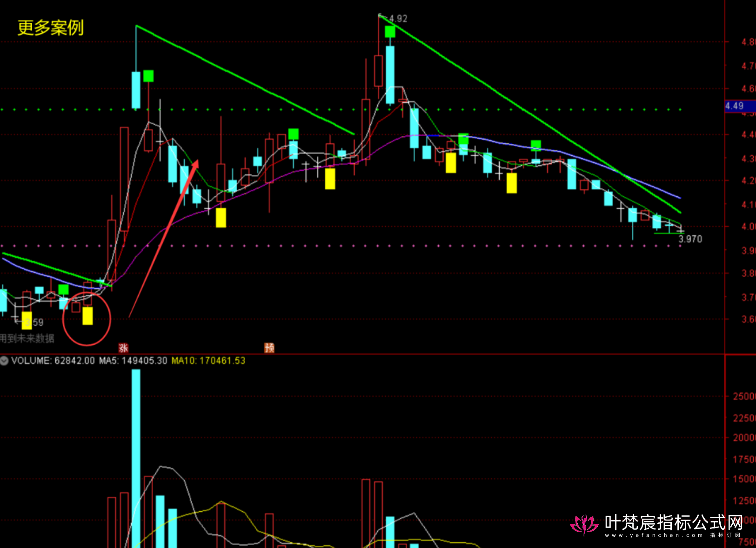The width and height of the screenshot is (756, 548).
Task: Click the green signal square below 4.92
Action: point(390,32)
